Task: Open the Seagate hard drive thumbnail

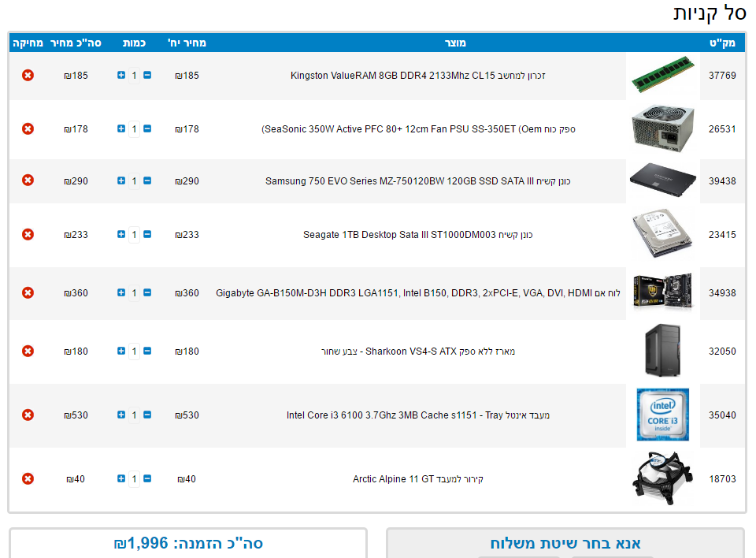Action: pos(663,233)
